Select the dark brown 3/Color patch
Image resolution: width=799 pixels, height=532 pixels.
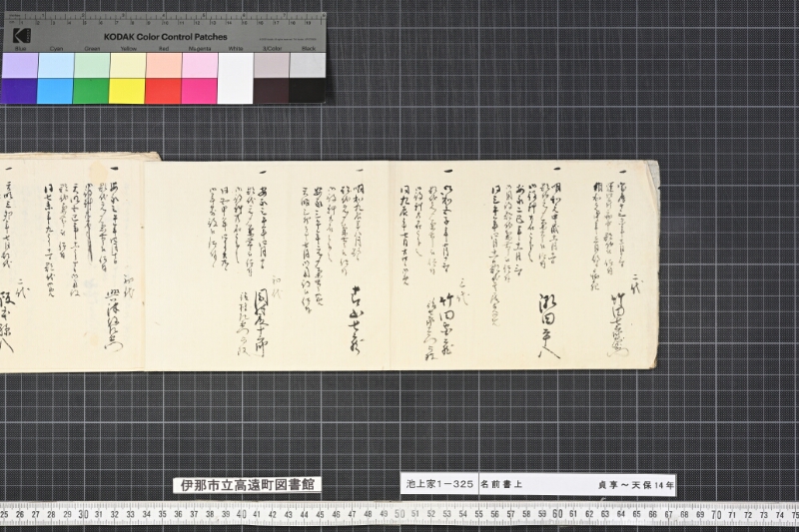coord(272,91)
